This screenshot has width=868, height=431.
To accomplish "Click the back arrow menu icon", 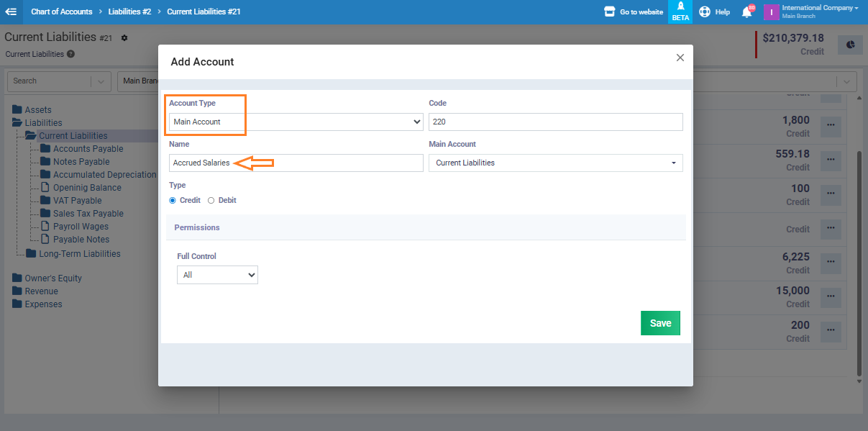I will click(x=11, y=12).
